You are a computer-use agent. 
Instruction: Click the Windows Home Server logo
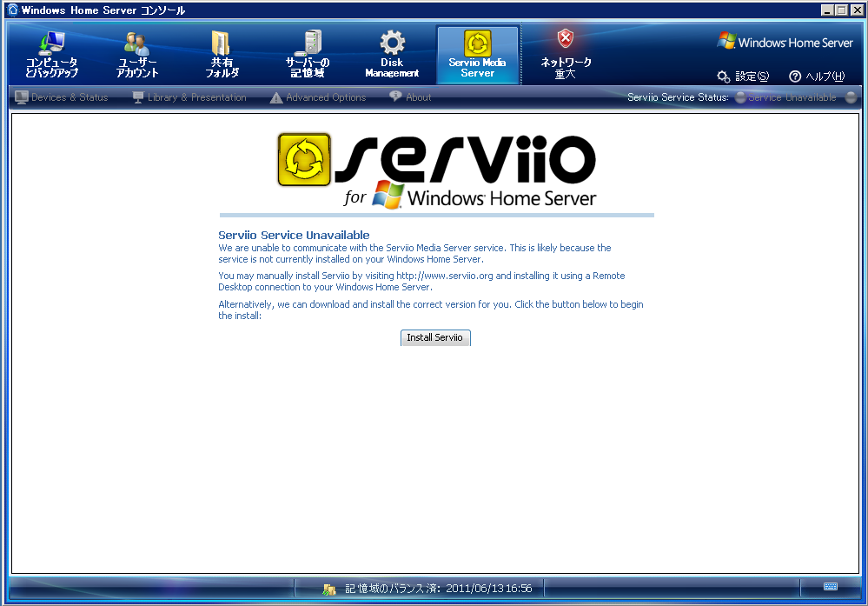pyautogui.click(x=785, y=43)
